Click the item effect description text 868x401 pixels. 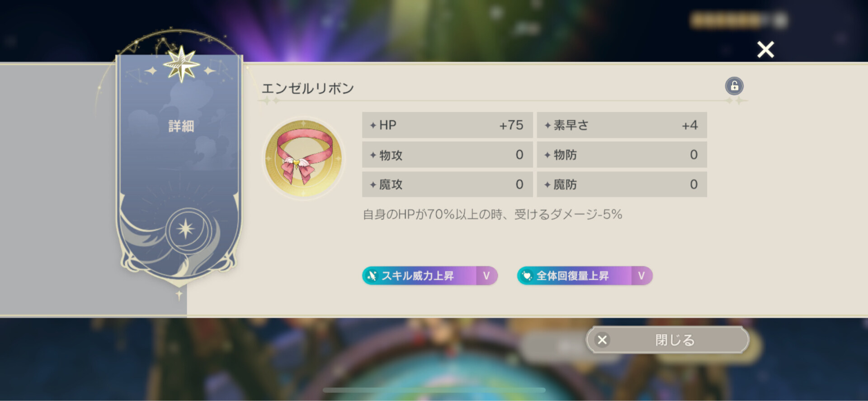pyautogui.click(x=492, y=214)
